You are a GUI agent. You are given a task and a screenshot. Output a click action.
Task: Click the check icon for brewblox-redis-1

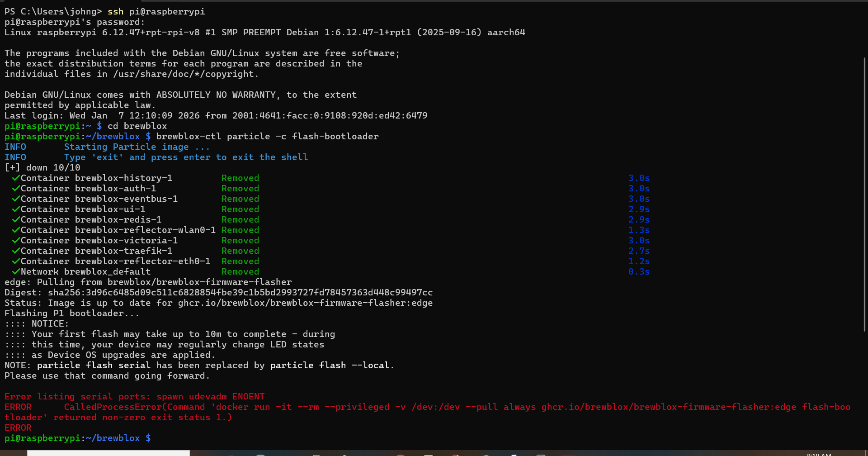16,220
